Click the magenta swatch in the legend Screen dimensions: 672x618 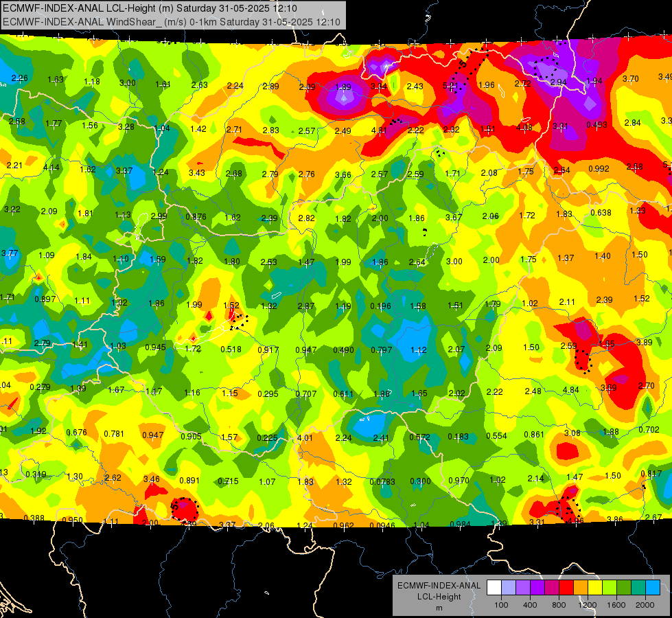coord(552,587)
